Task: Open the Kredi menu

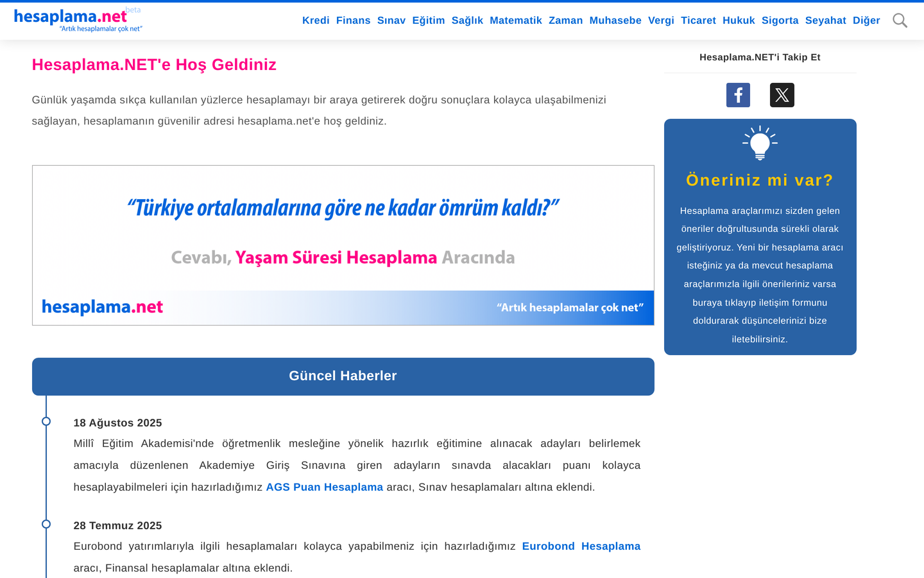Action: pos(316,21)
